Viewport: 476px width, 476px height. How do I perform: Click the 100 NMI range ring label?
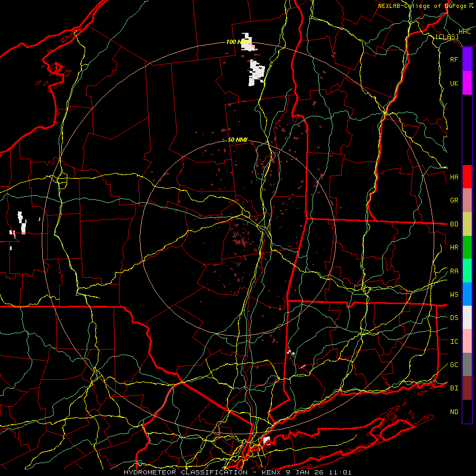[x=237, y=42]
